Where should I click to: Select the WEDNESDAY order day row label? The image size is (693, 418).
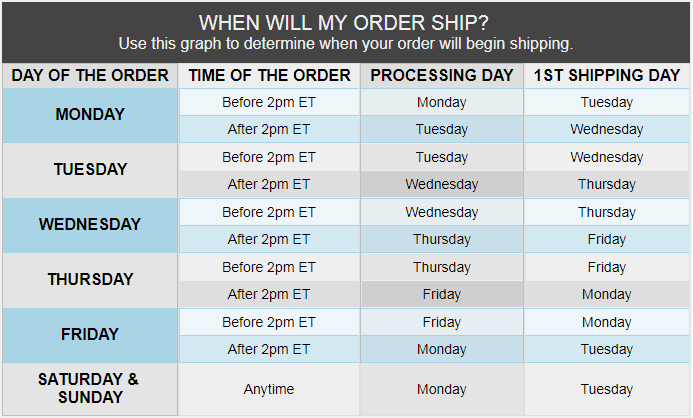tap(90, 225)
